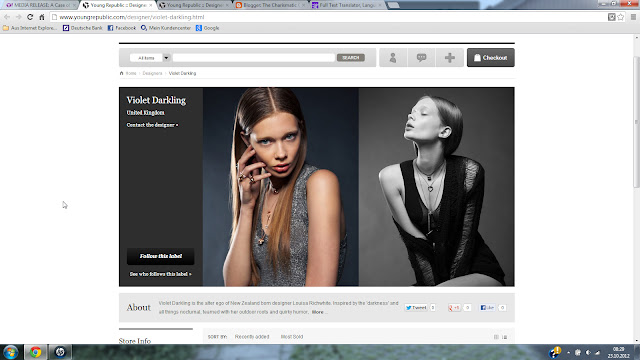The height and width of the screenshot is (360, 640).
Task: Click the volume icon in system tray
Action: click(588, 352)
